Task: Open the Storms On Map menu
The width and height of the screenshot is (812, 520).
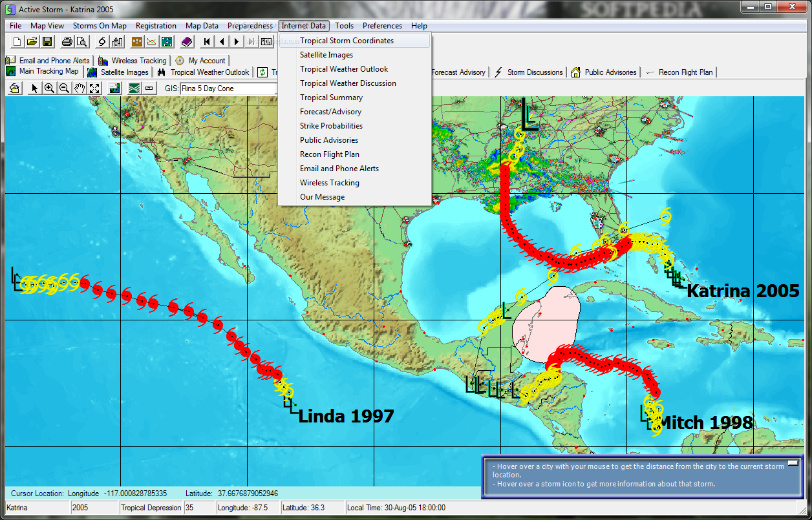Action: [x=100, y=26]
